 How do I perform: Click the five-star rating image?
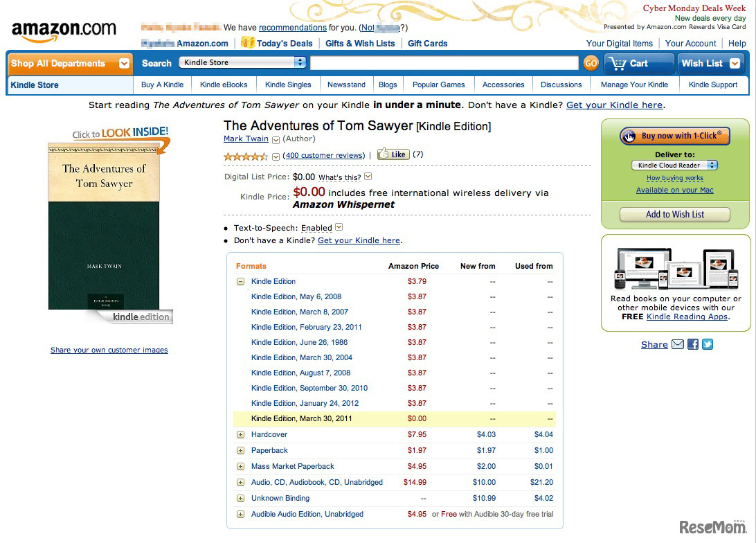(245, 157)
